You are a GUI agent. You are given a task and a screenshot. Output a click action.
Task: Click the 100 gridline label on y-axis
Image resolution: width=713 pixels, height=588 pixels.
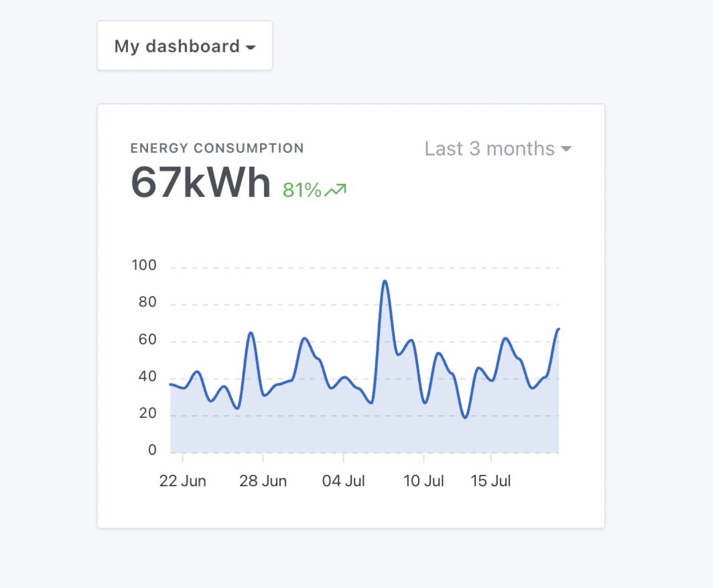(x=143, y=265)
